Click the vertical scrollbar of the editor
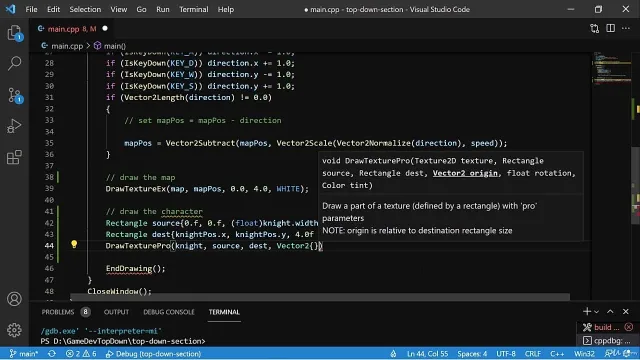Viewport: 640px width, 360px height. point(635,184)
